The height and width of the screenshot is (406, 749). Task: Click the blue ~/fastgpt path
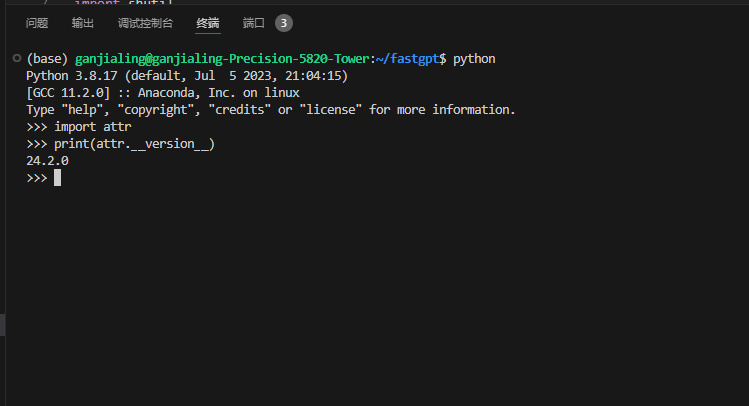[406, 59]
